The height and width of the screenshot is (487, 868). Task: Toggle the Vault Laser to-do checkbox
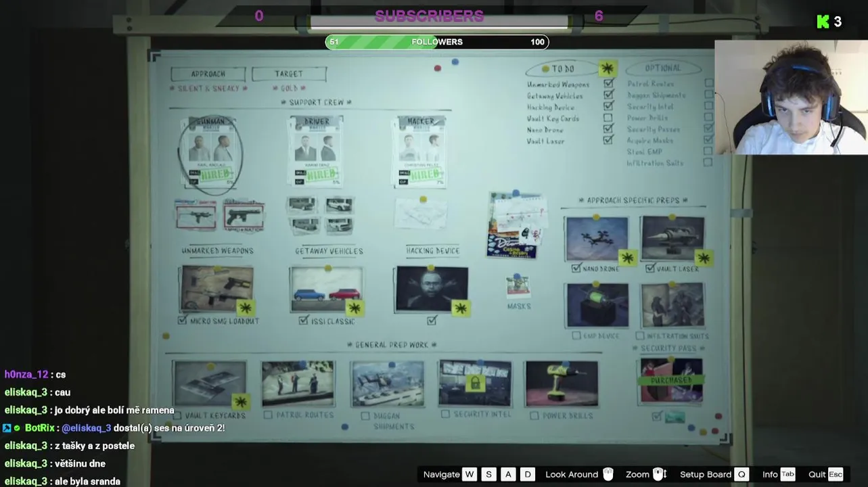608,140
